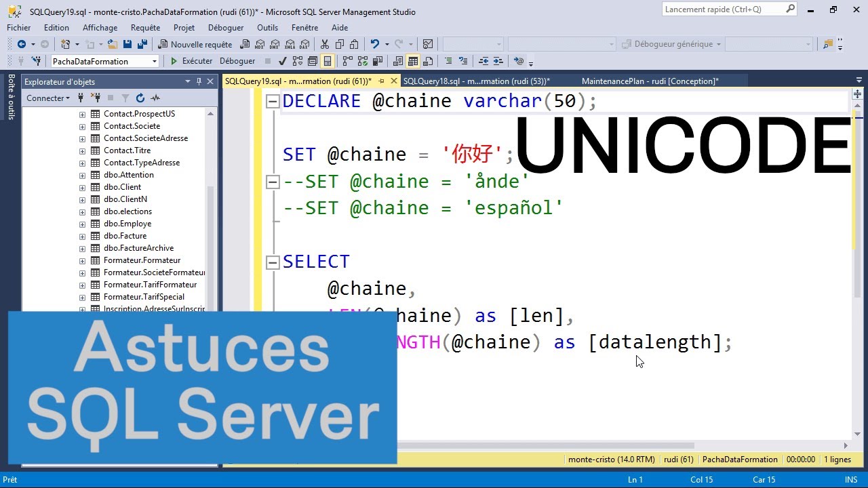868x488 pixels.
Task: Click the new project icon
Action: coord(65,44)
